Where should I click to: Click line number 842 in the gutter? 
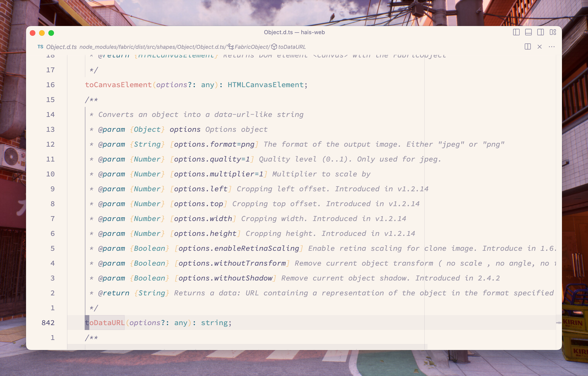pyautogui.click(x=48, y=323)
